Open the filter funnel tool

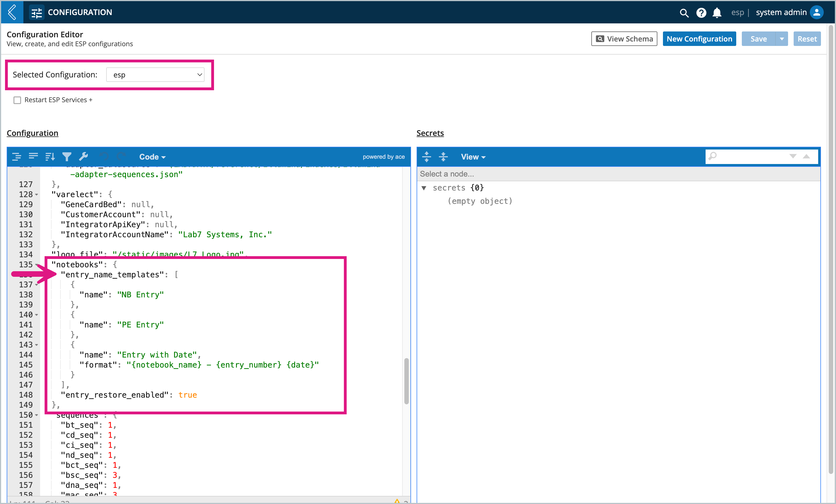67,156
